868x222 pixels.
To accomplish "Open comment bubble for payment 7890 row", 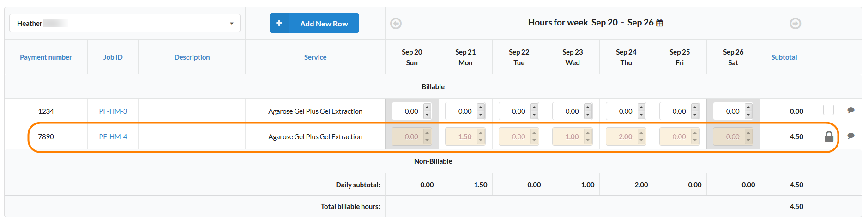I will [850, 136].
